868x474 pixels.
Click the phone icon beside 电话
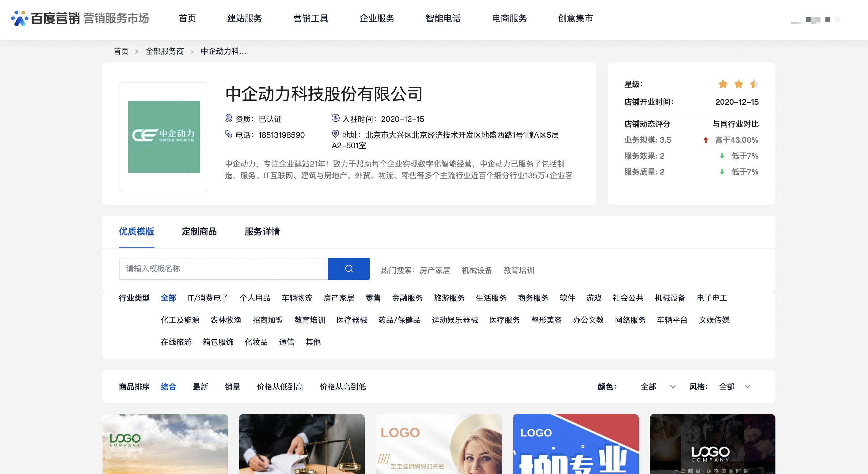pos(228,134)
